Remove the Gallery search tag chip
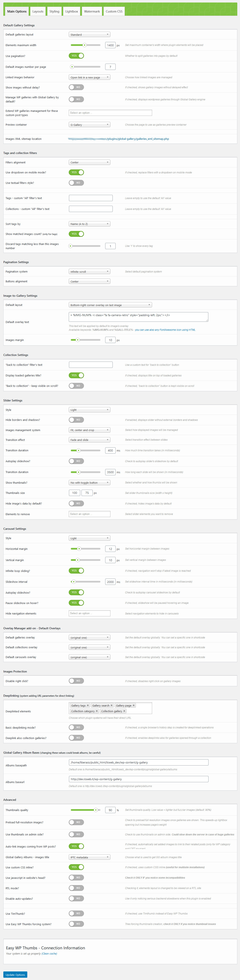 (112, 705)
